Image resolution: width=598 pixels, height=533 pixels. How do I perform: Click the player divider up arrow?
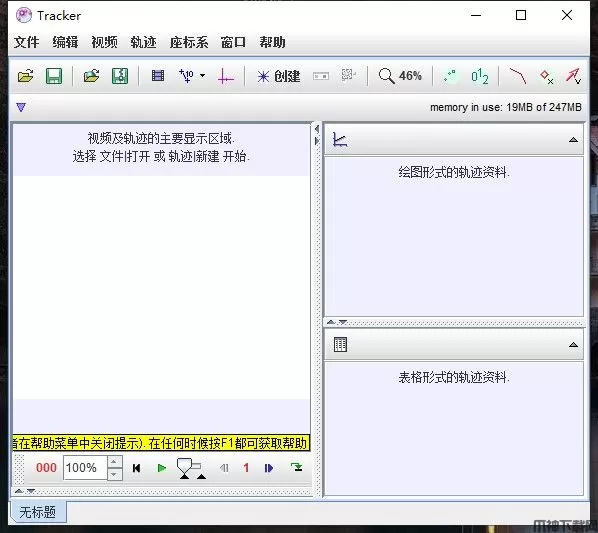coord(19,491)
